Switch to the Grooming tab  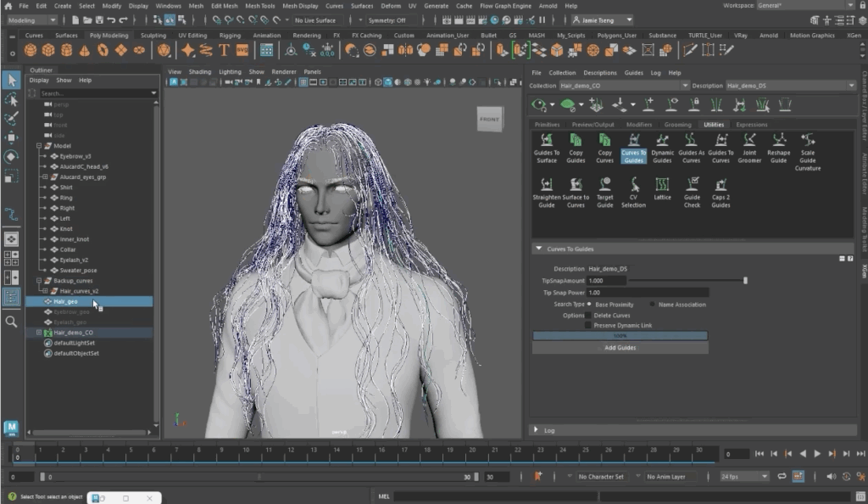(678, 124)
